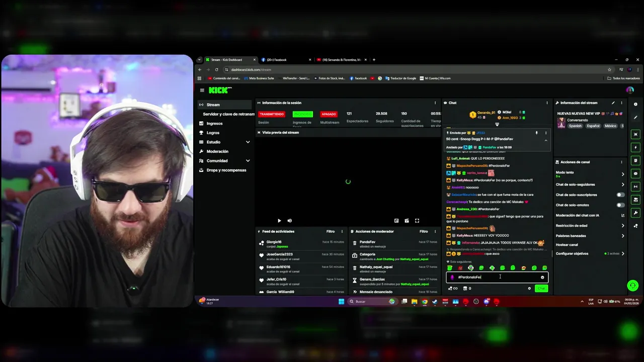
Task: Open Feed de actividades three-dot menu
Action: 342,232
